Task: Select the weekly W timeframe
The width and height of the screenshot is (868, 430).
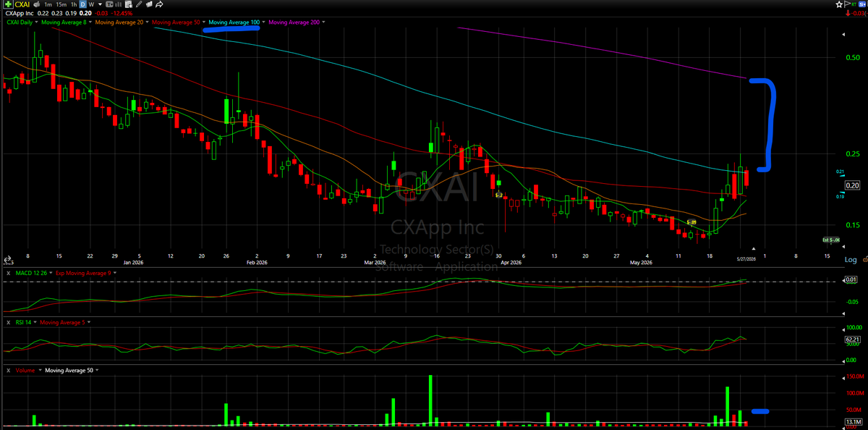Action: point(91,4)
